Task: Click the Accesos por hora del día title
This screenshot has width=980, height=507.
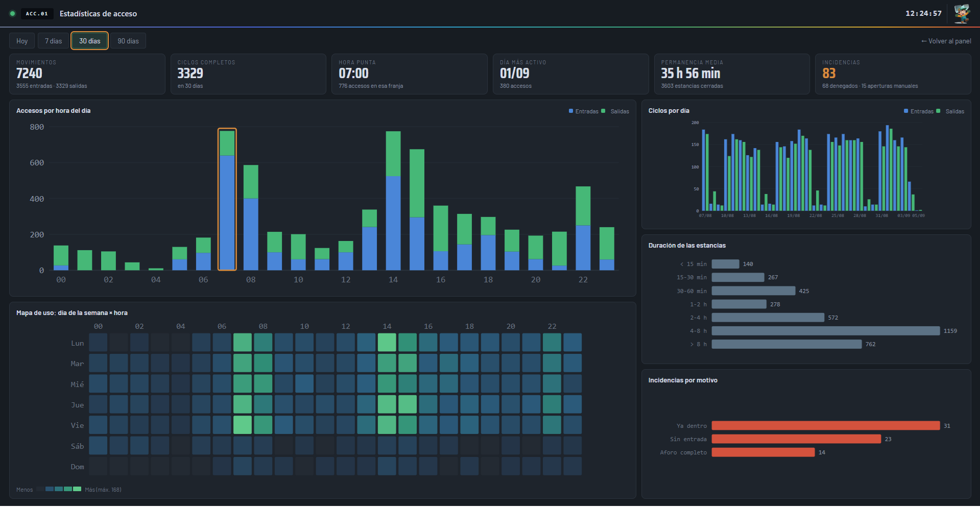Action: point(53,111)
